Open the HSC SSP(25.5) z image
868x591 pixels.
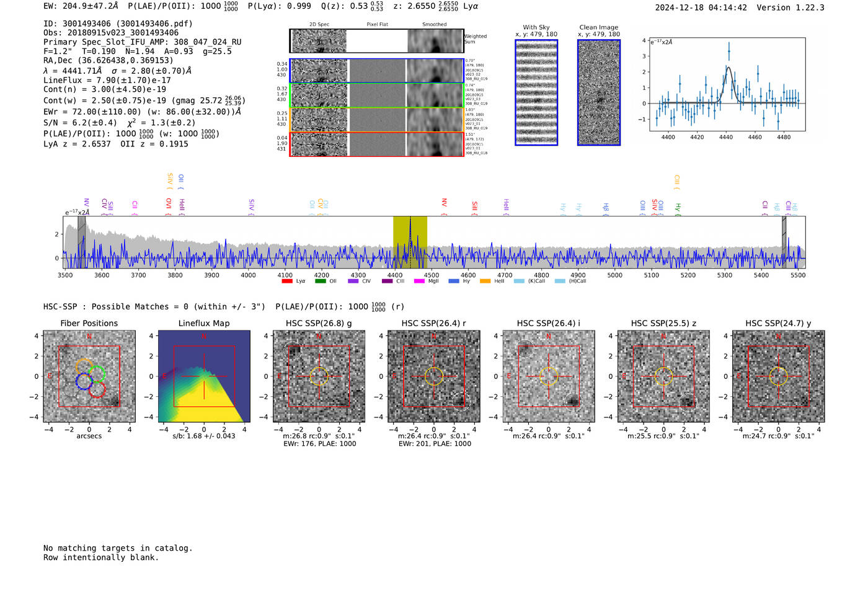click(663, 376)
